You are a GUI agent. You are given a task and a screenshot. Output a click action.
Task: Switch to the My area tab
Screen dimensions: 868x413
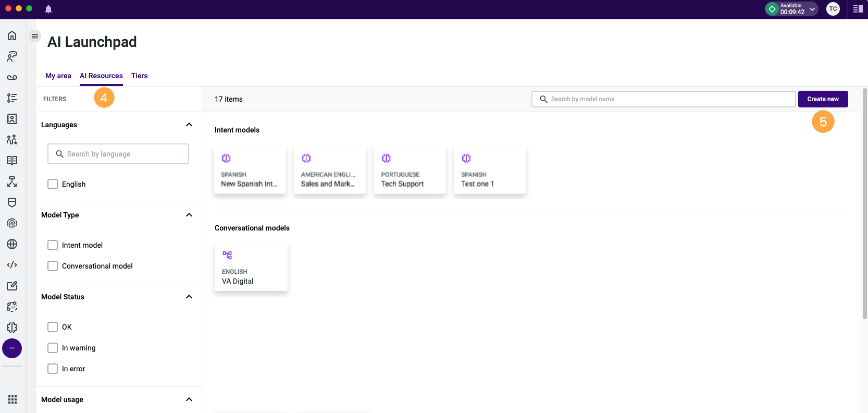pyautogui.click(x=58, y=76)
